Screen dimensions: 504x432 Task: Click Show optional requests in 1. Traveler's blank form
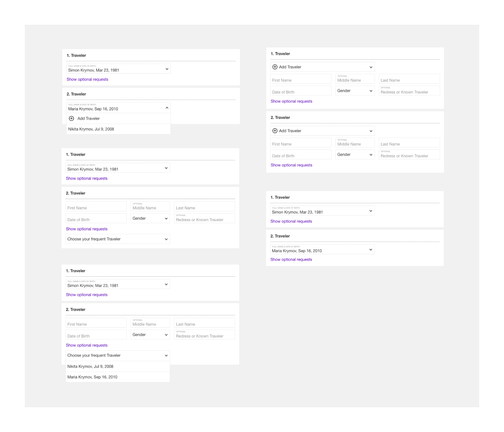click(291, 101)
